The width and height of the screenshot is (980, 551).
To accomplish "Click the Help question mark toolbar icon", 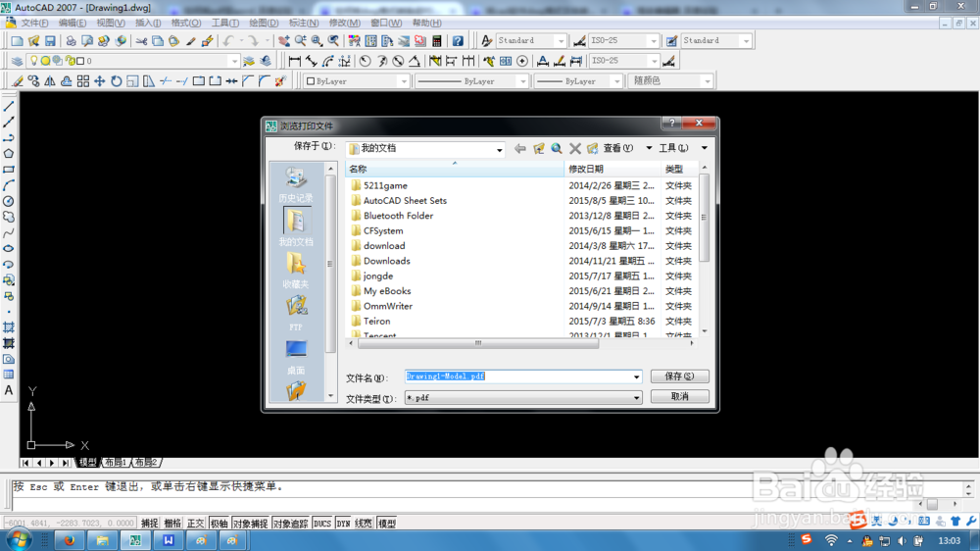I will pyautogui.click(x=458, y=40).
